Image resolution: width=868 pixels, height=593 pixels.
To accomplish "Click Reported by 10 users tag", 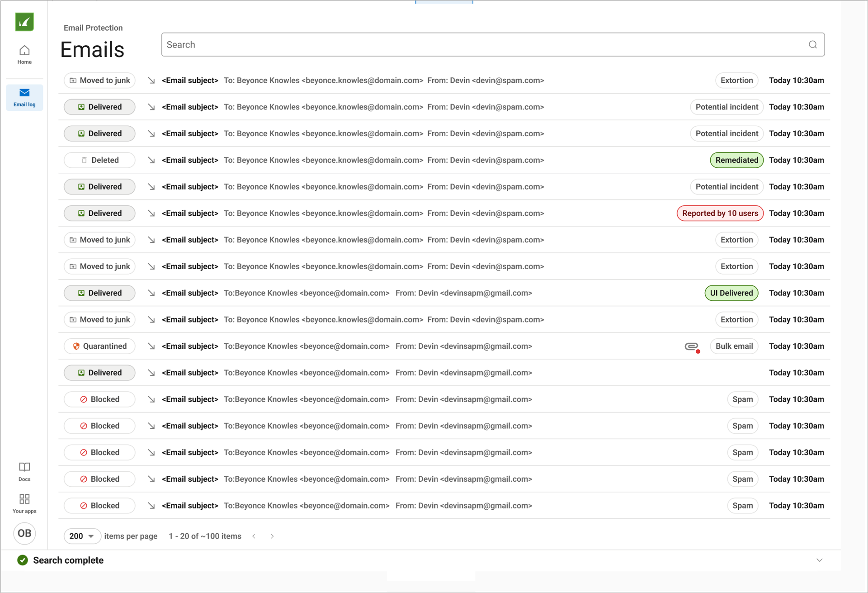I will (x=720, y=213).
